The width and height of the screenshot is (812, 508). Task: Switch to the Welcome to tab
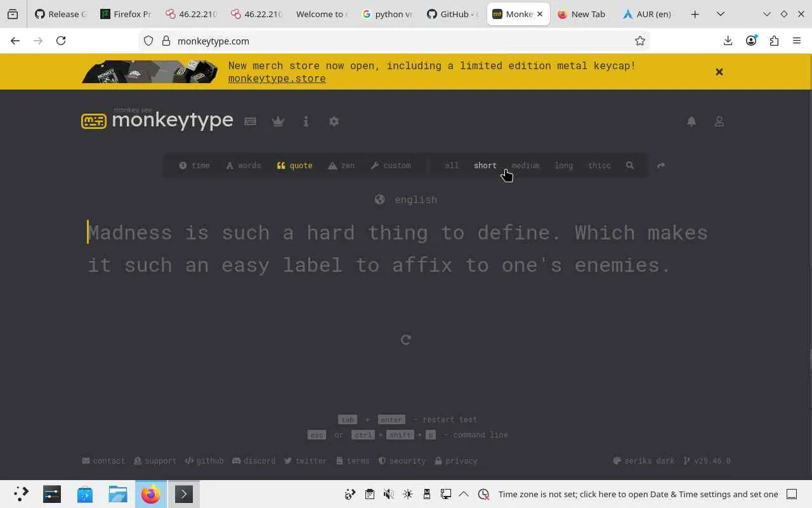tap(321, 14)
